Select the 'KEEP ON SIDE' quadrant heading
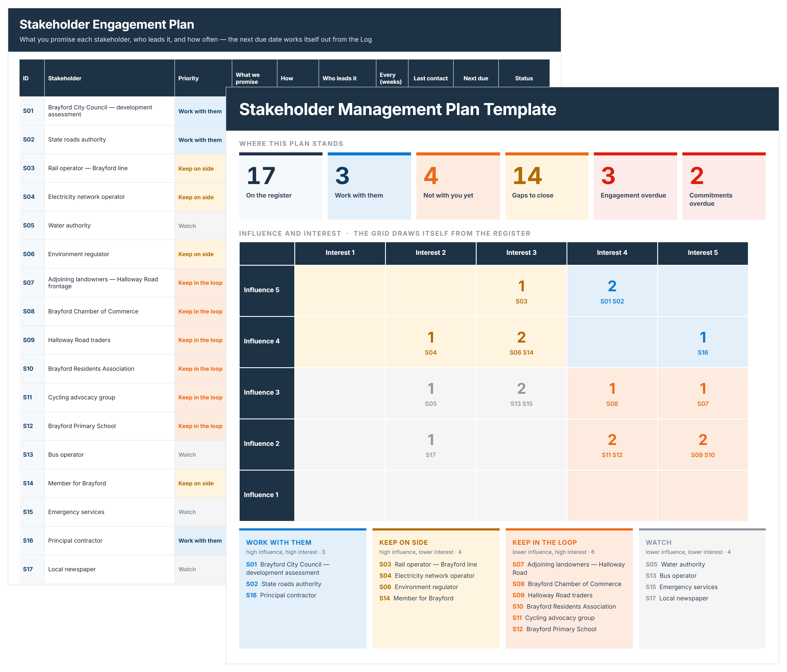787x672 pixels. 403,542
